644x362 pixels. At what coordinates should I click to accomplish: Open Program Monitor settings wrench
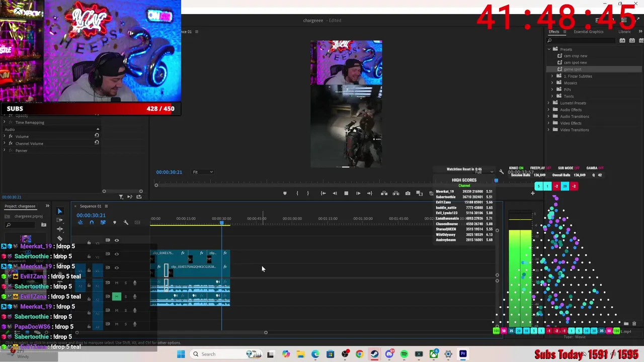coord(501,172)
